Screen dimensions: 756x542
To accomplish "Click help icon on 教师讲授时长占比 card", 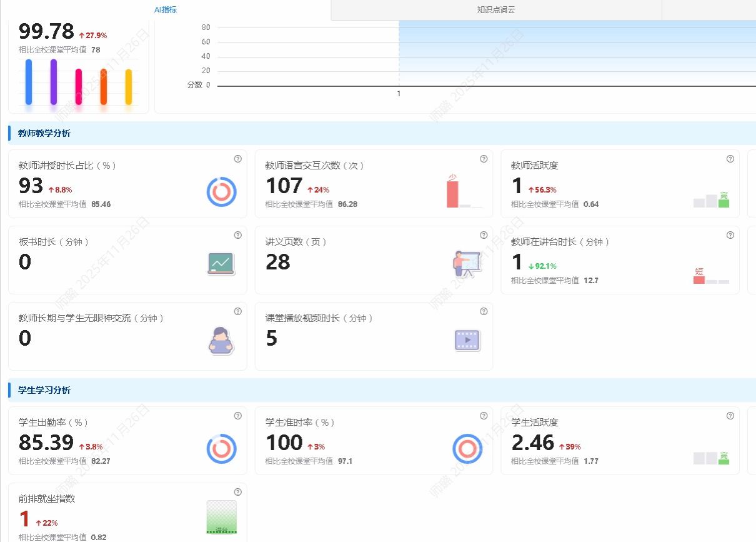I will click(x=237, y=159).
